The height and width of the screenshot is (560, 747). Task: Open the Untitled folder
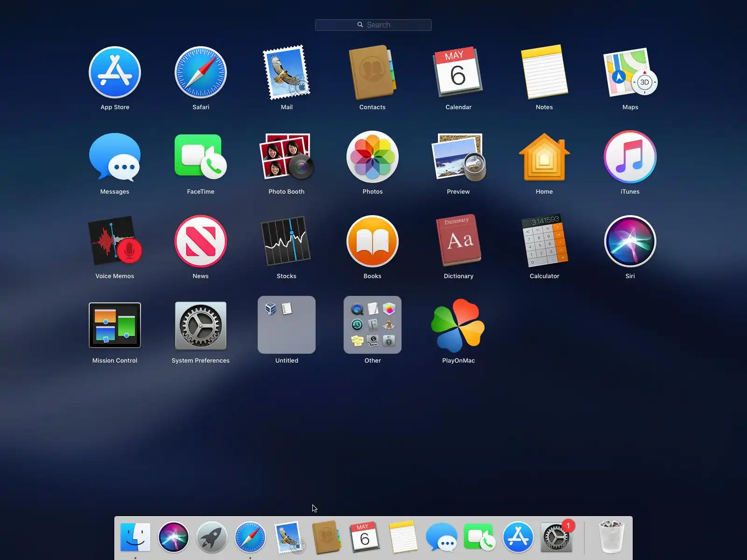[x=287, y=325]
